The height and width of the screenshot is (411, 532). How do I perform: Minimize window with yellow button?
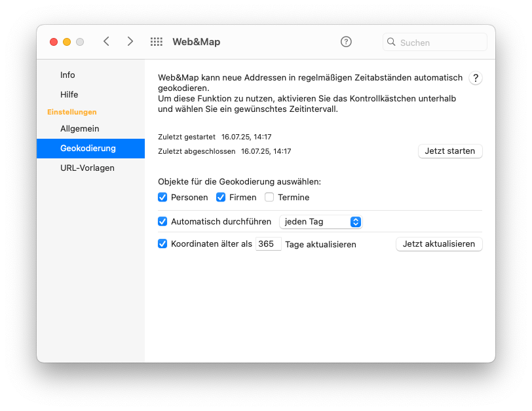[x=67, y=42]
